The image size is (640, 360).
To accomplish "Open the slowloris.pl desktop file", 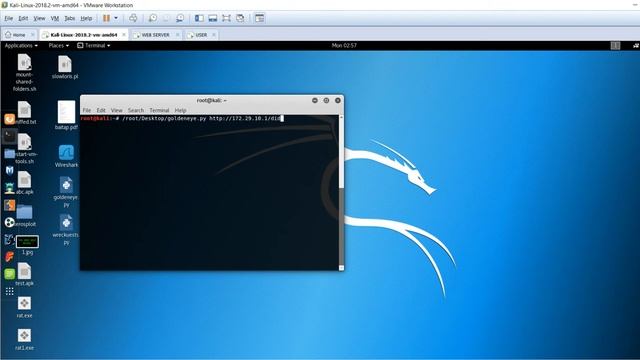I will click(x=64, y=67).
